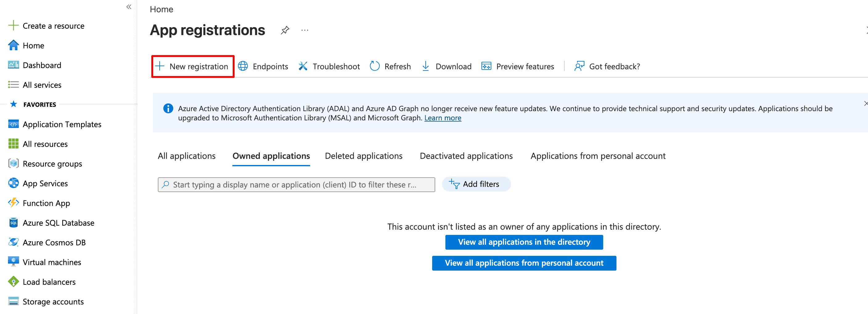Click the FAVORITES heading text
868x314 pixels.
(x=40, y=104)
